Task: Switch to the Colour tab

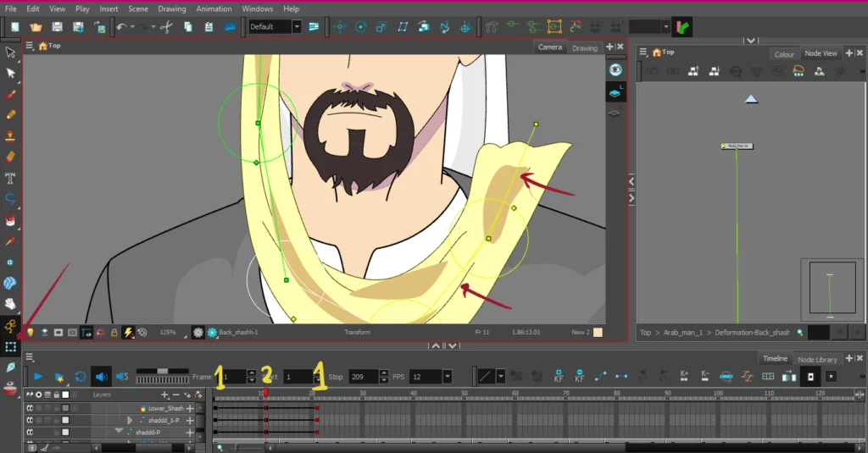Action: point(784,54)
